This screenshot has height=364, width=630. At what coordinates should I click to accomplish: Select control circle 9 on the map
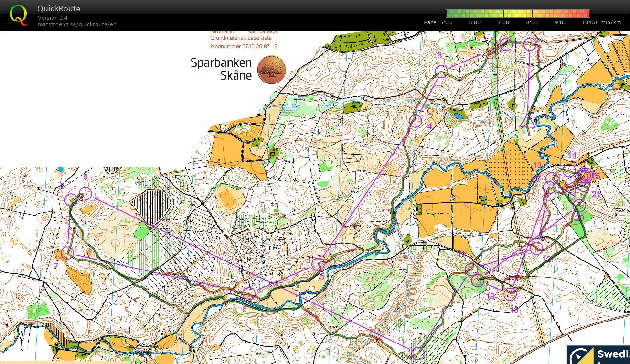click(85, 194)
